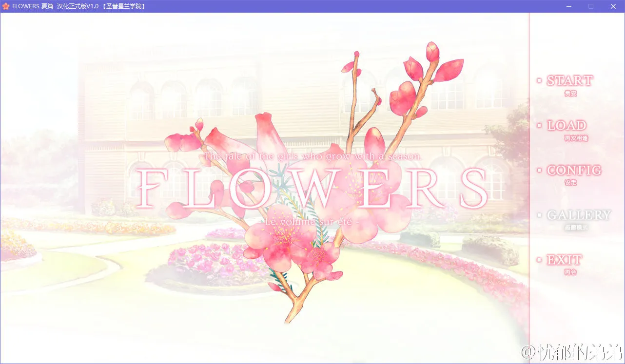Viewport: 625px width, 364px height.
Task: Open the CONFIG settings menu
Action: (x=574, y=170)
